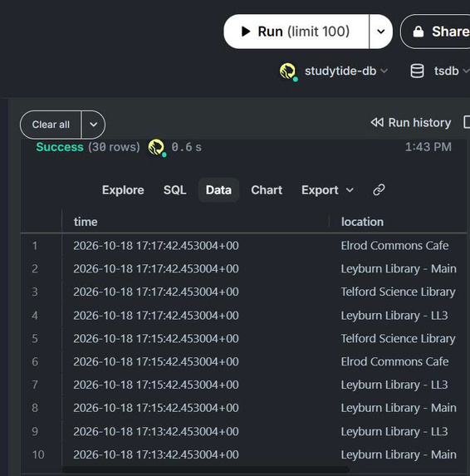Expand the Clear all dropdown chevron
This screenshot has width=470, height=476.
94,125
